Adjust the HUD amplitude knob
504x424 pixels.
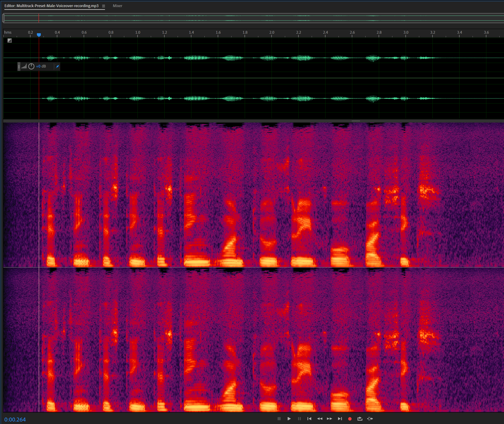point(31,66)
